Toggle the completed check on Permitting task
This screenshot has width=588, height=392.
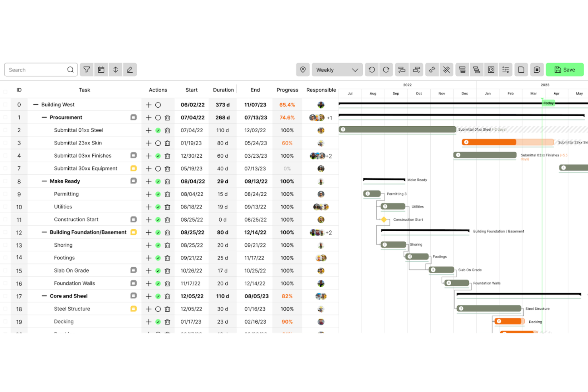coord(158,194)
